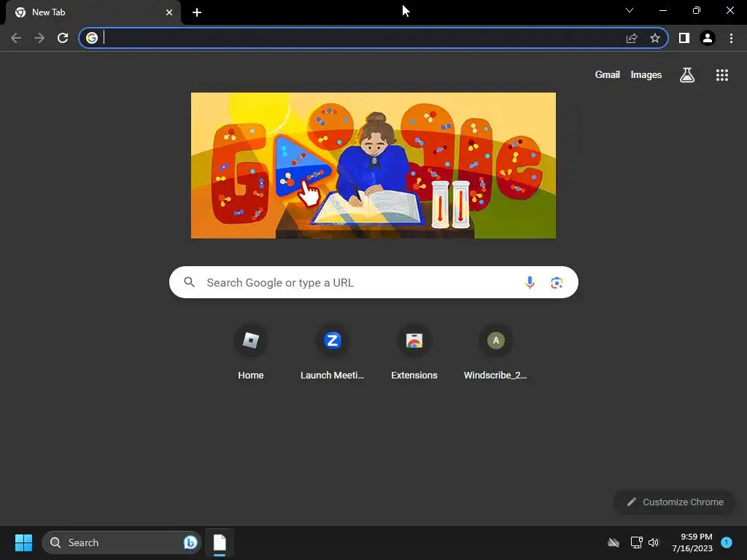The height and width of the screenshot is (560, 747).
Task: Open the notification center badge
Action: click(x=727, y=542)
